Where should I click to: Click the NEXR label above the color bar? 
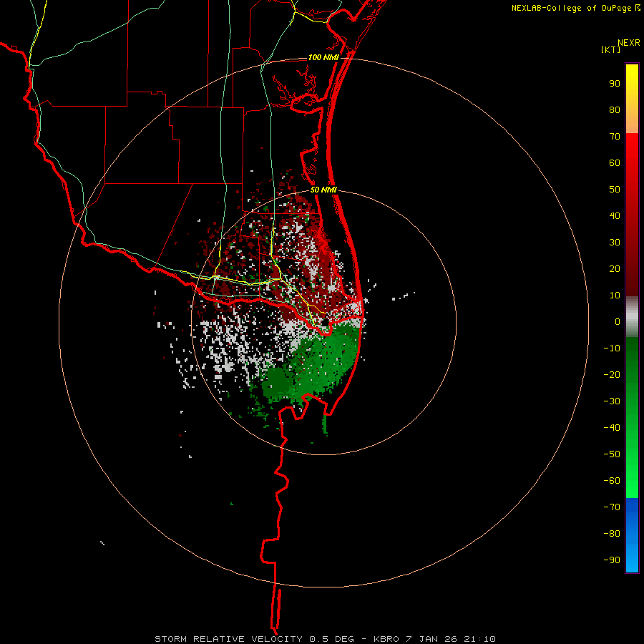(x=629, y=43)
